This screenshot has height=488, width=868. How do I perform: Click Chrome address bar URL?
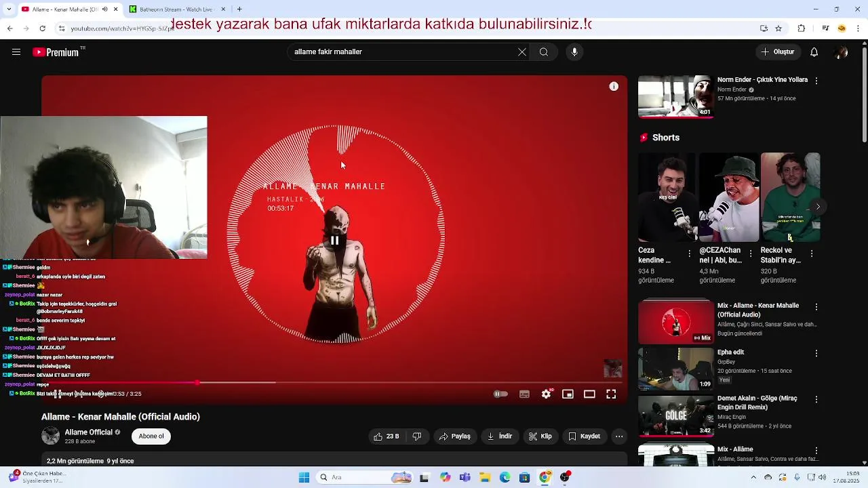[x=122, y=28]
